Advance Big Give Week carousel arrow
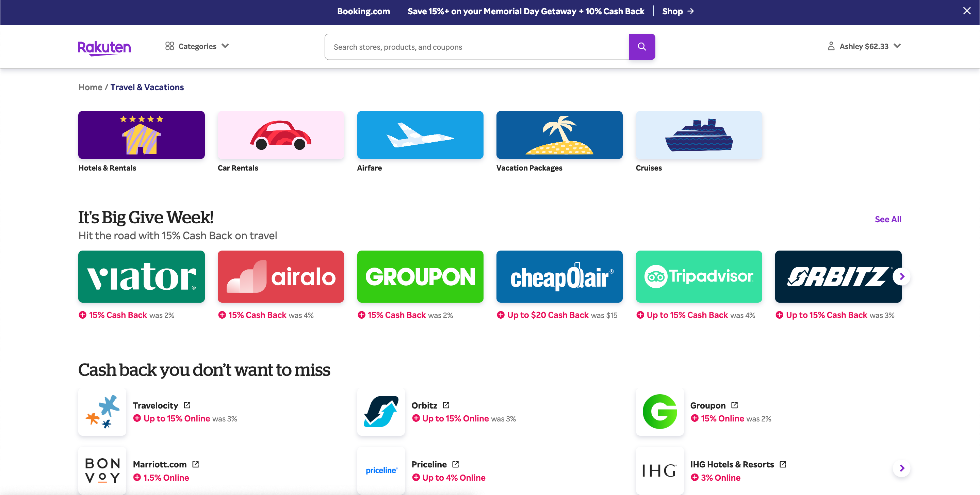This screenshot has height=495, width=980. 901,276
